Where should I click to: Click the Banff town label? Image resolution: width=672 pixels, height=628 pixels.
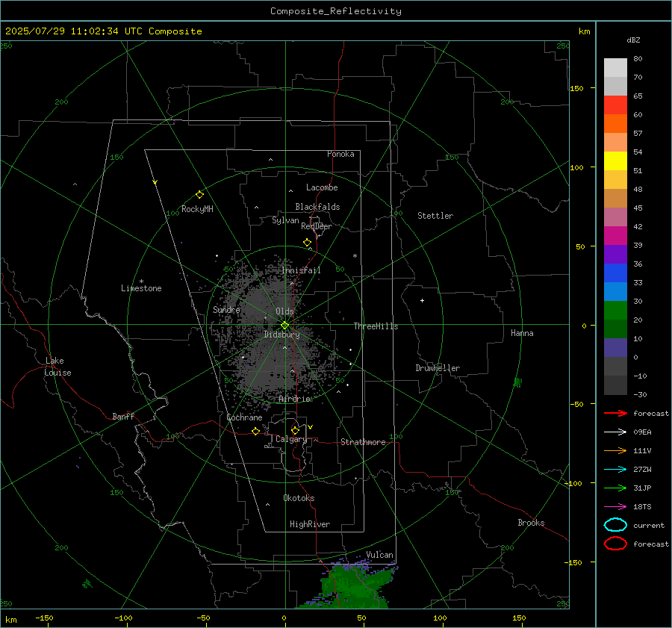(123, 416)
